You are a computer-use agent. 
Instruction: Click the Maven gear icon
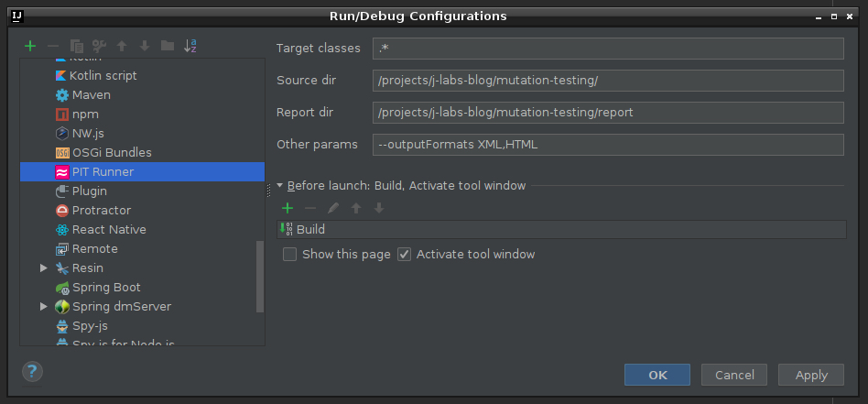pos(62,95)
